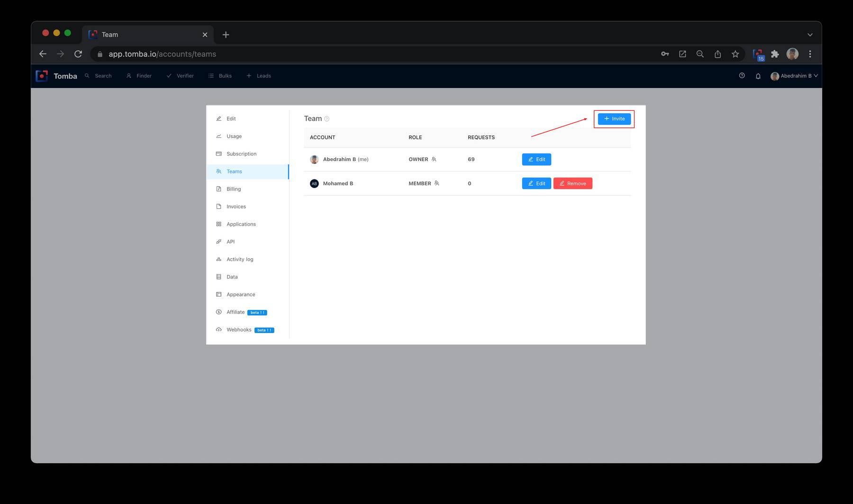Viewport: 853px width, 504px height.
Task: Open the Bulks nav item
Action: tap(220, 76)
